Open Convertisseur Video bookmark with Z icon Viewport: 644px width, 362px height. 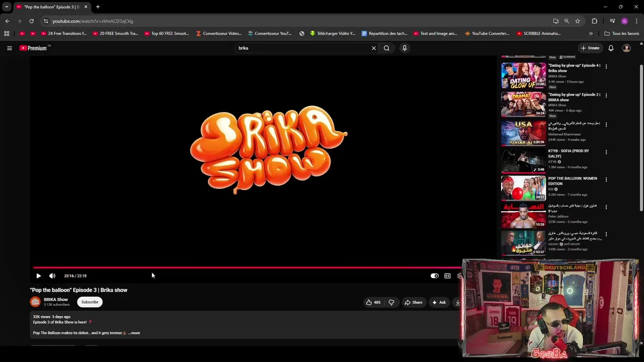click(x=219, y=34)
